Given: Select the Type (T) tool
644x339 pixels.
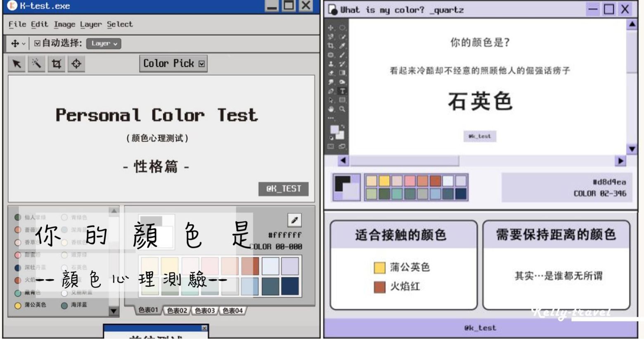Looking at the screenshot, I should pyautogui.click(x=342, y=91).
